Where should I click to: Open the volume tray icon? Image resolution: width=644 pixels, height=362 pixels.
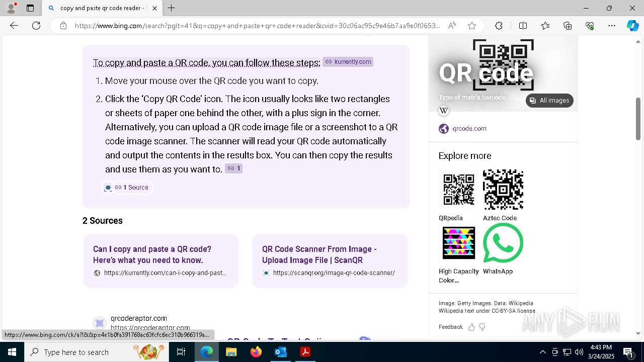coord(579,352)
